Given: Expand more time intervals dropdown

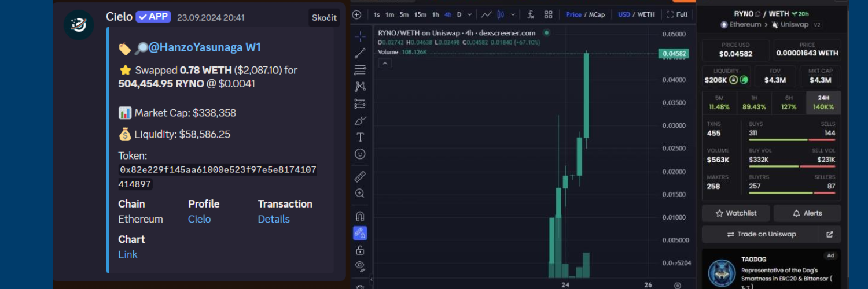Looking at the screenshot, I should [x=469, y=14].
